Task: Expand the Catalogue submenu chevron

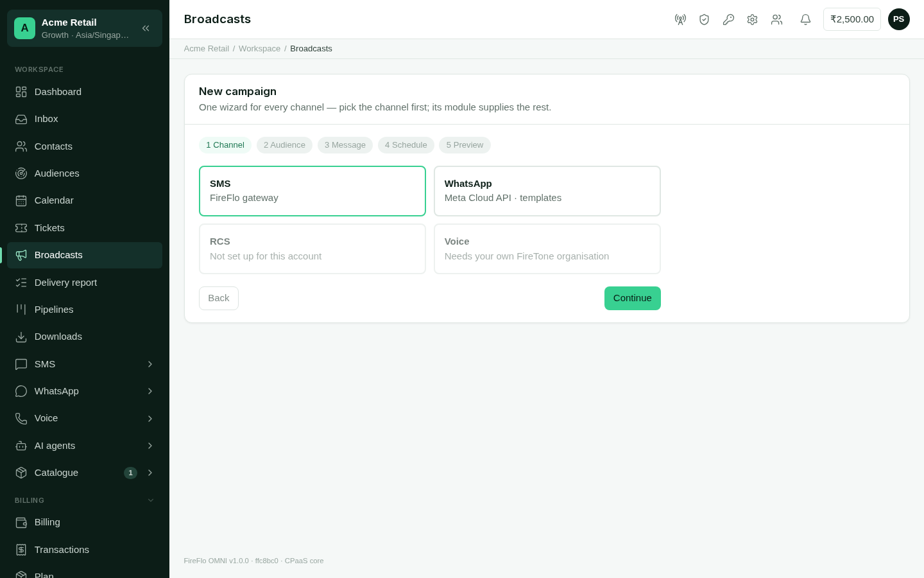Action: (150, 473)
